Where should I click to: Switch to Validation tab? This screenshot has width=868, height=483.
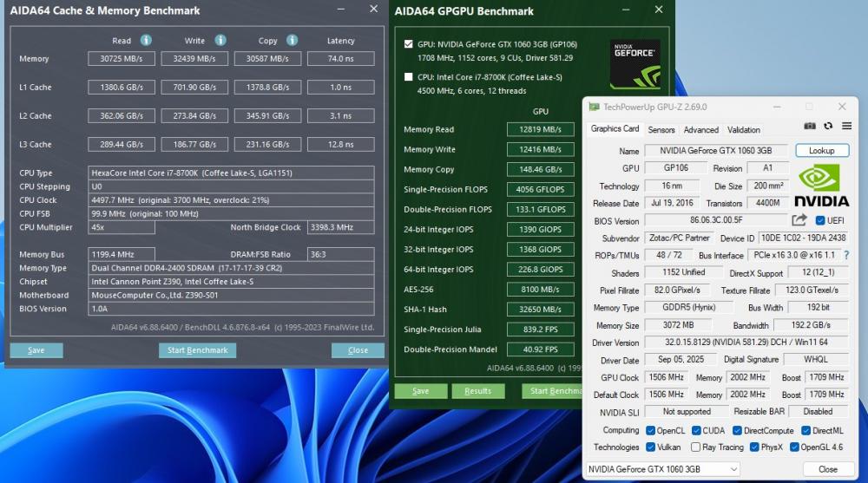(744, 129)
